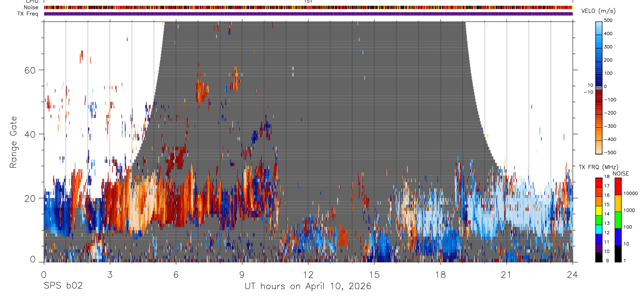Viewport: 644px width, 297px height.
Task: Click the -10 threshold label beside velocity bar
Action: 588,92
